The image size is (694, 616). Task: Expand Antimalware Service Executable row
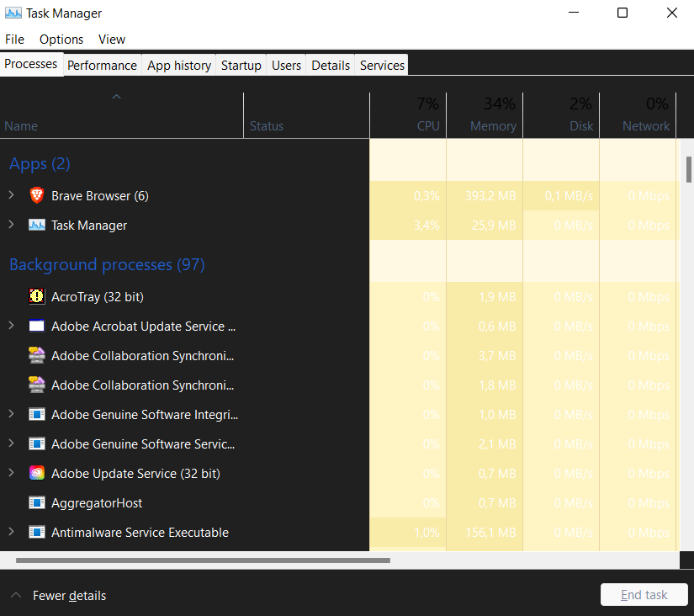click(x=12, y=531)
